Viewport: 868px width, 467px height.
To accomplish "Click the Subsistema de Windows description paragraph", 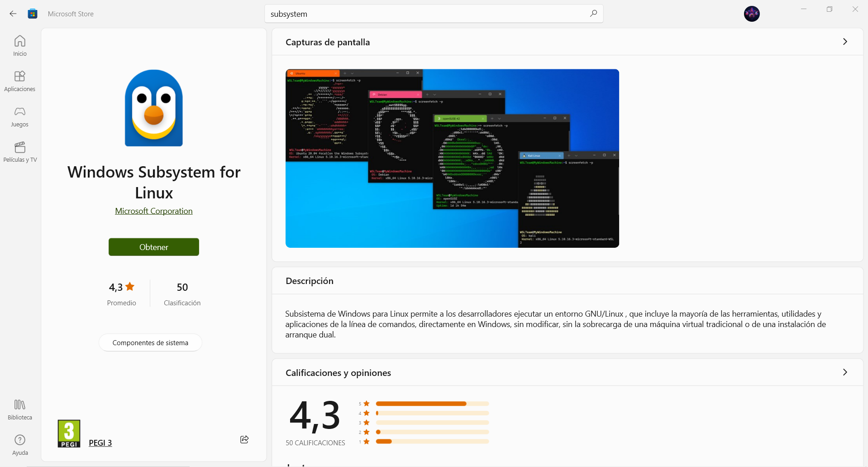I will click(x=556, y=324).
